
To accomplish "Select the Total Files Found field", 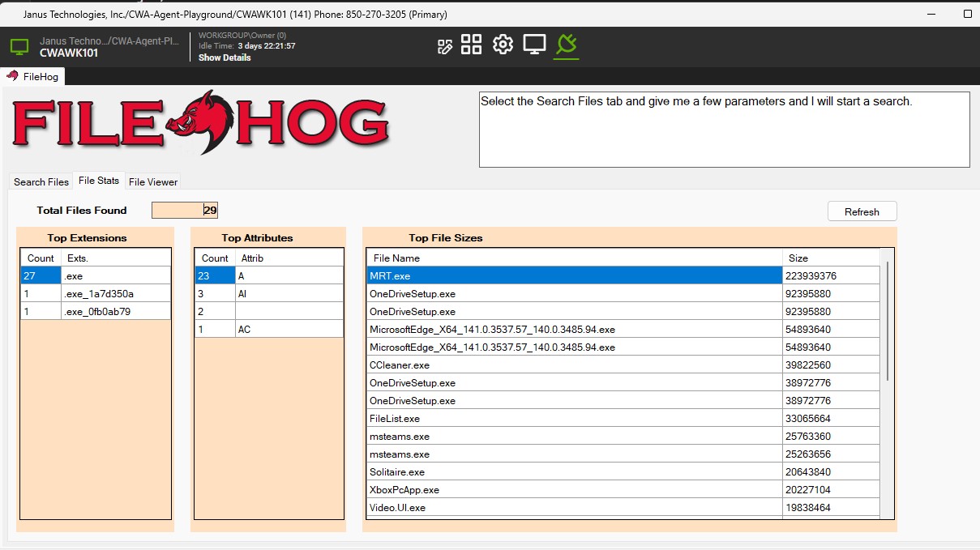I will (184, 210).
